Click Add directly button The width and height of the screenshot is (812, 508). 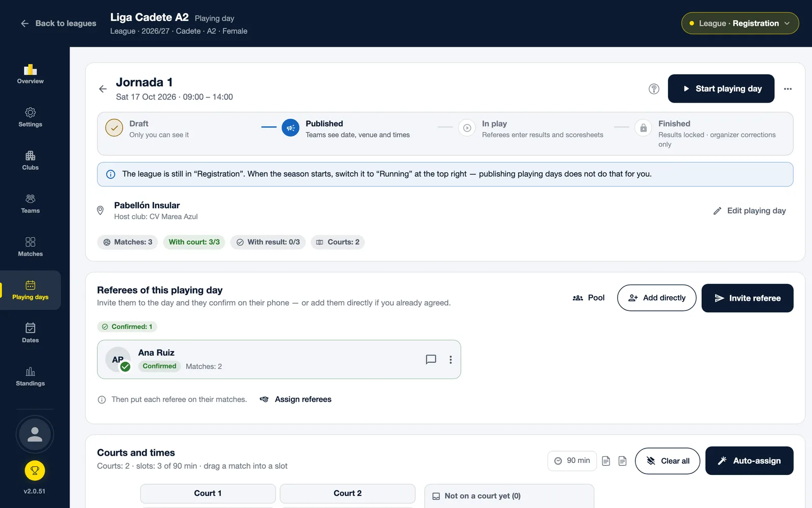pyautogui.click(x=657, y=298)
